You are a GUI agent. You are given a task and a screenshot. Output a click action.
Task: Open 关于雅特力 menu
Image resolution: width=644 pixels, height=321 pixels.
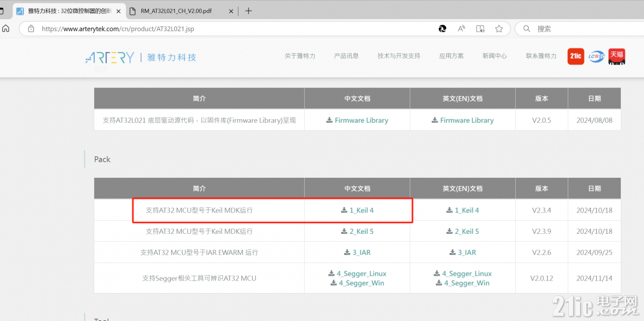(x=300, y=56)
